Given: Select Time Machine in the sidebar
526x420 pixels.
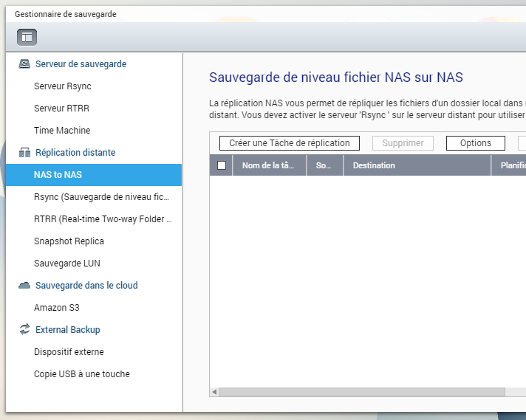Looking at the screenshot, I should pos(62,131).
